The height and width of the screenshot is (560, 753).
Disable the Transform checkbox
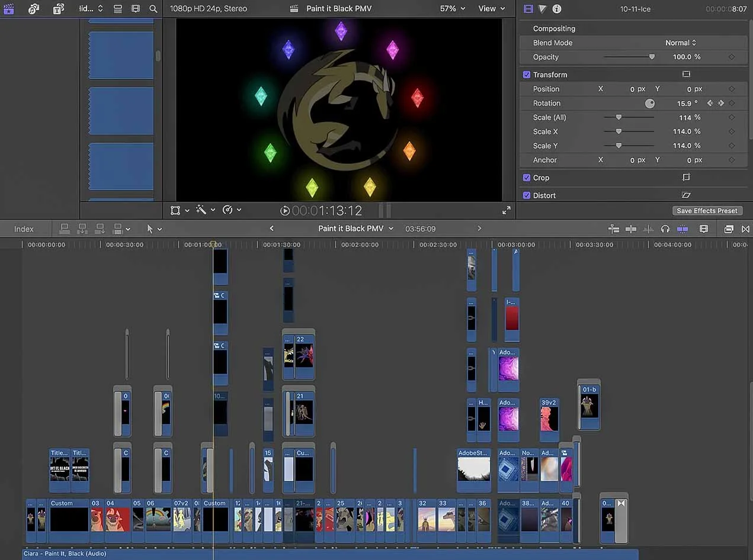coord(526,75)
